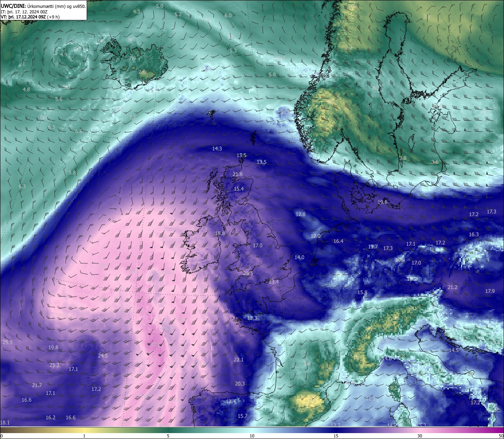The width and height of the screenshot is (504, 439).
Task: Click the 6.5 value in the map
Action: tap(52, 127)
